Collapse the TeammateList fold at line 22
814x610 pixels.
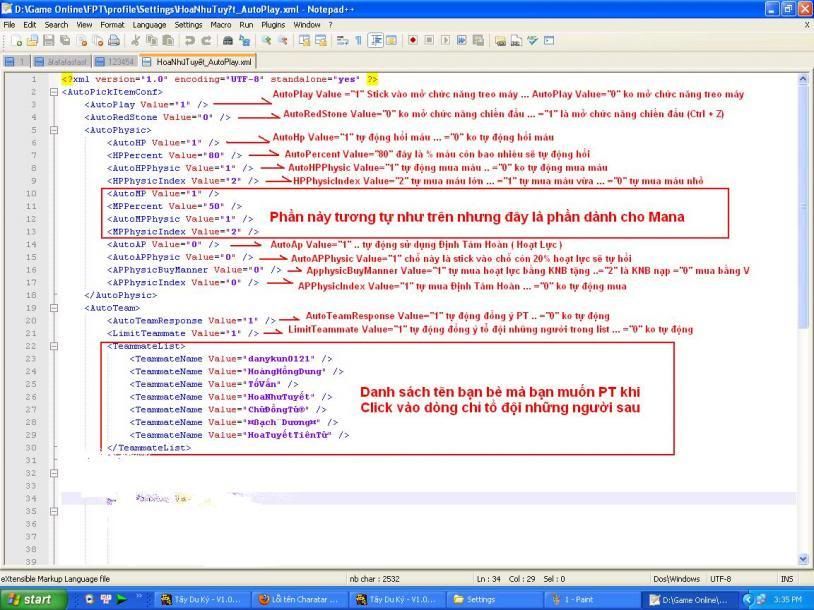click(x=53, y=346)
